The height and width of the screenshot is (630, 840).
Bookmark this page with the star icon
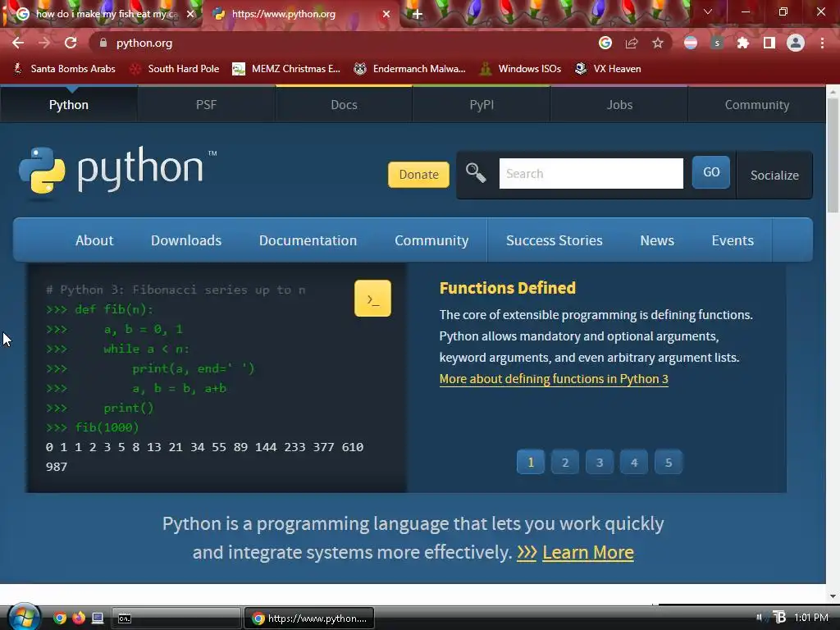658,43
